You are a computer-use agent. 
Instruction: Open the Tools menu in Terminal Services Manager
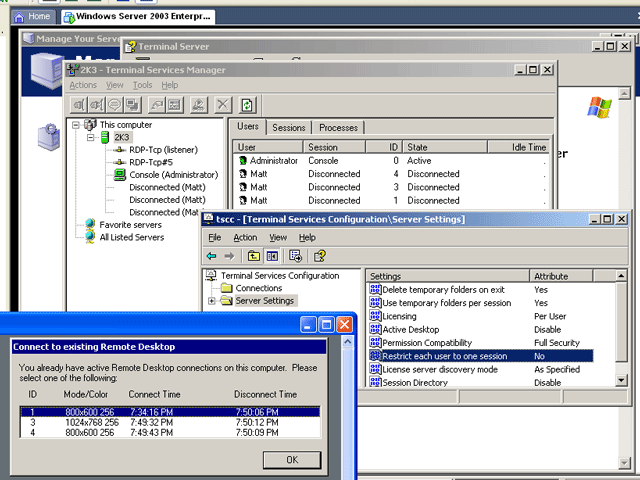coord(142,85)
